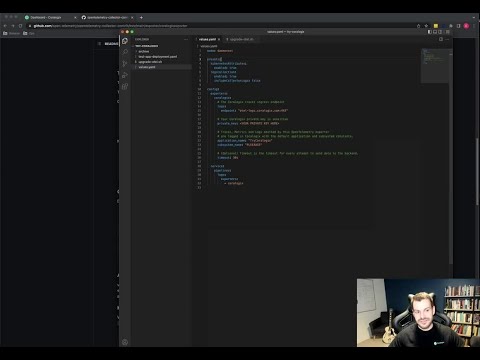The image size is (480, 360).
Task: Open Run and Debug view in activity bar
Action: (125, 75)
